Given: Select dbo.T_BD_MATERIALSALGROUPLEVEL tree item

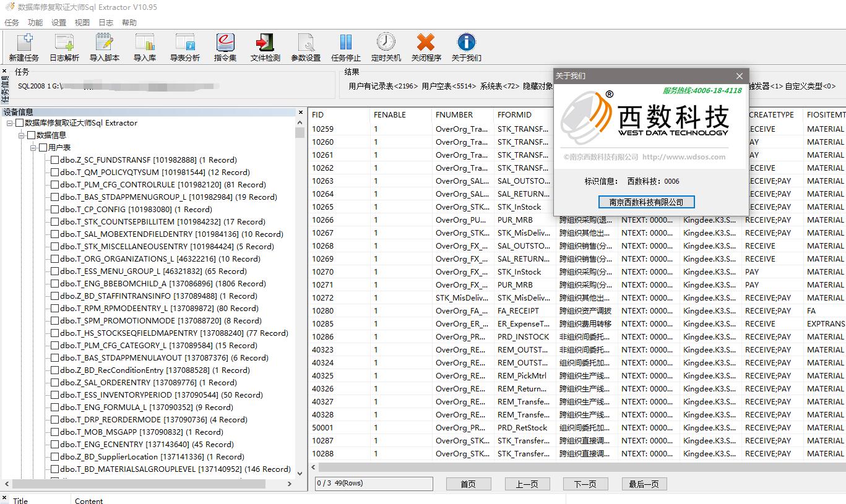Looking at the screenshot, I should coord(175,469).
